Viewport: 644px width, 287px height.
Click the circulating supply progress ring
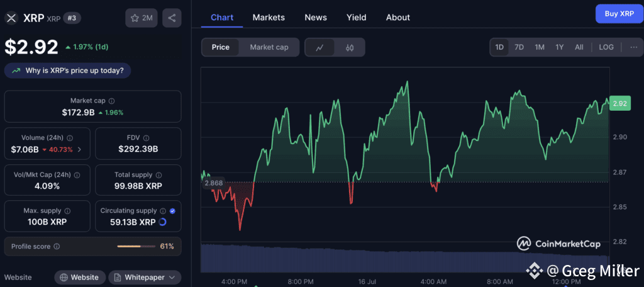162,222
